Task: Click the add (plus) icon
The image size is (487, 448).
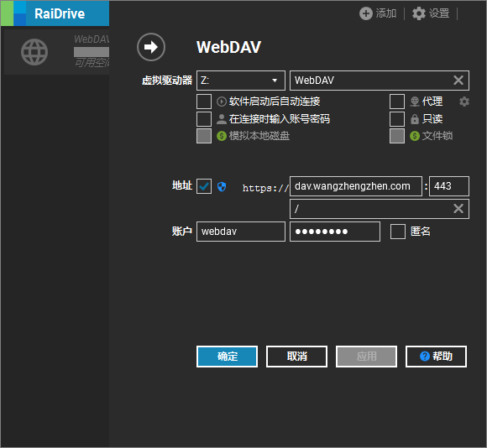Action: 366,13
